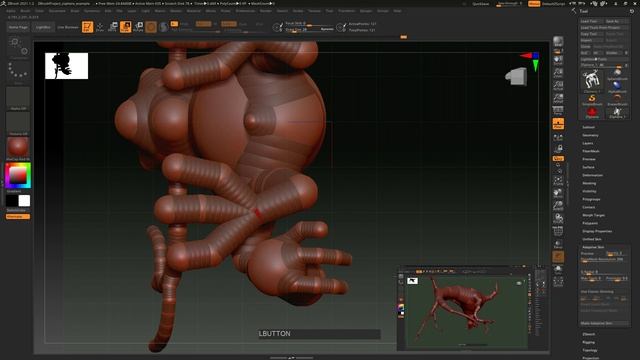The height and width of the screenshot is (360, 640).
Task: Click the Actual size icon
Action: click(558, 86)
